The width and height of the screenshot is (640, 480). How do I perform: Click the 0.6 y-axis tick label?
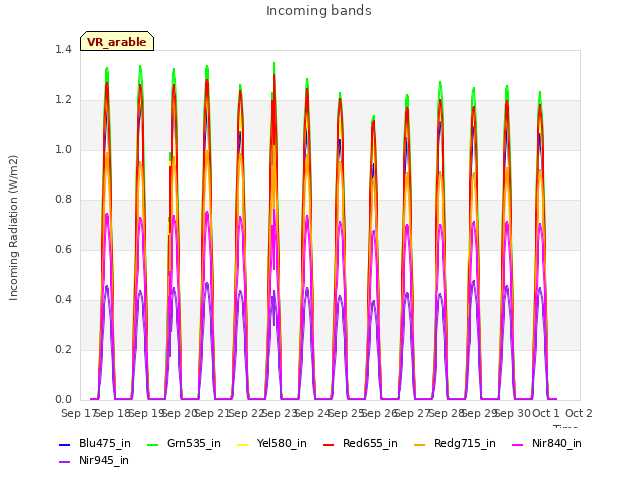(x=63, y=249)
